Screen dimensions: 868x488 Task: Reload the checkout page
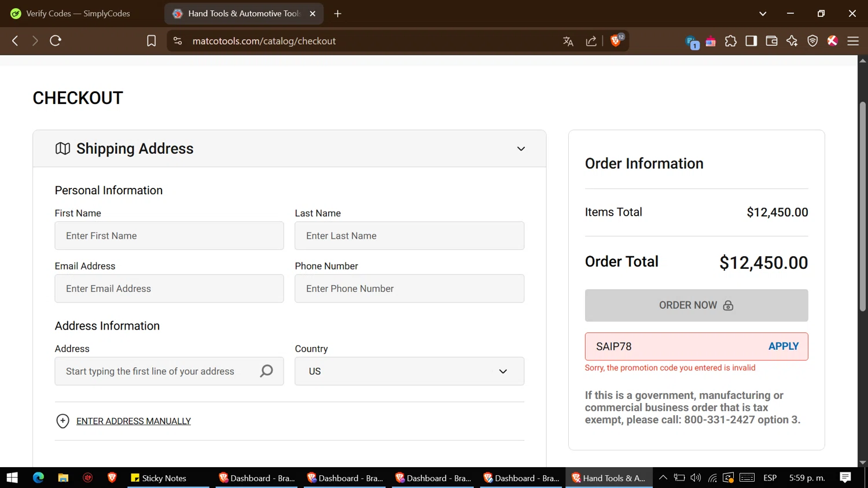56,41
